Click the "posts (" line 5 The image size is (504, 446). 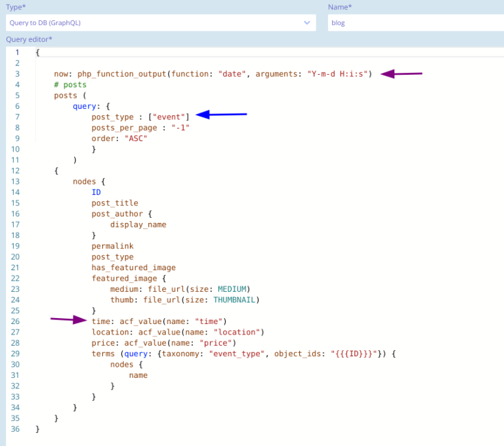[70, 96]
